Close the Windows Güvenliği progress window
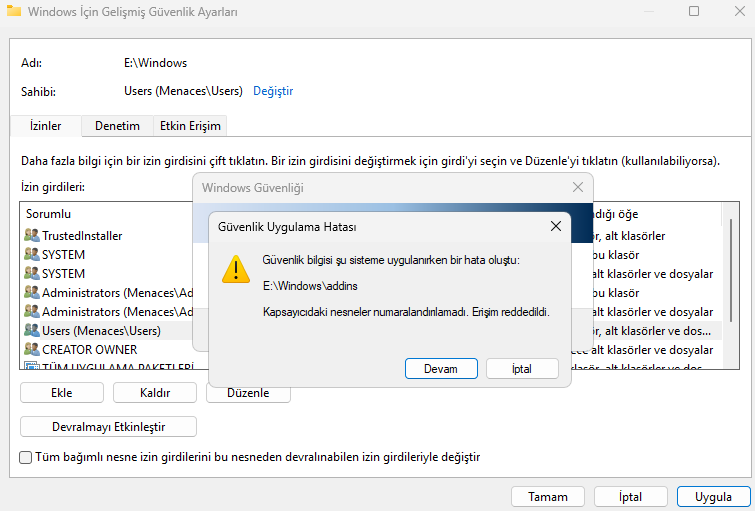 (x=578, y=187)
